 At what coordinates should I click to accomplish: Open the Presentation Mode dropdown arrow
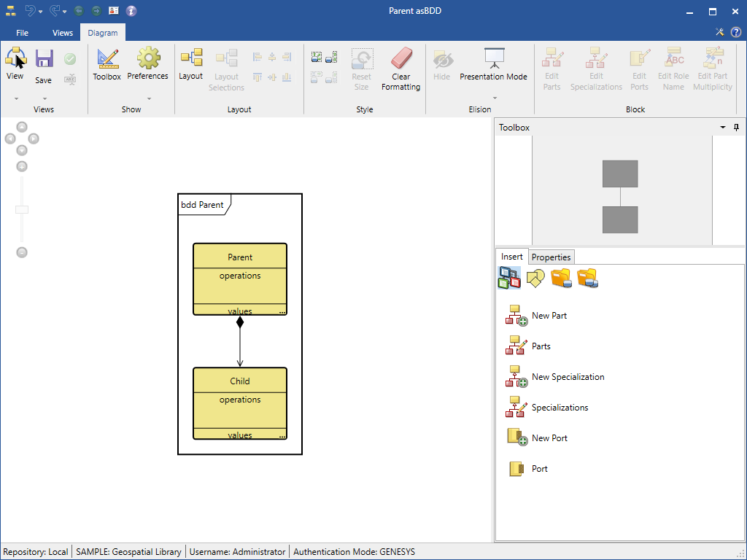[x=494, y=98]
